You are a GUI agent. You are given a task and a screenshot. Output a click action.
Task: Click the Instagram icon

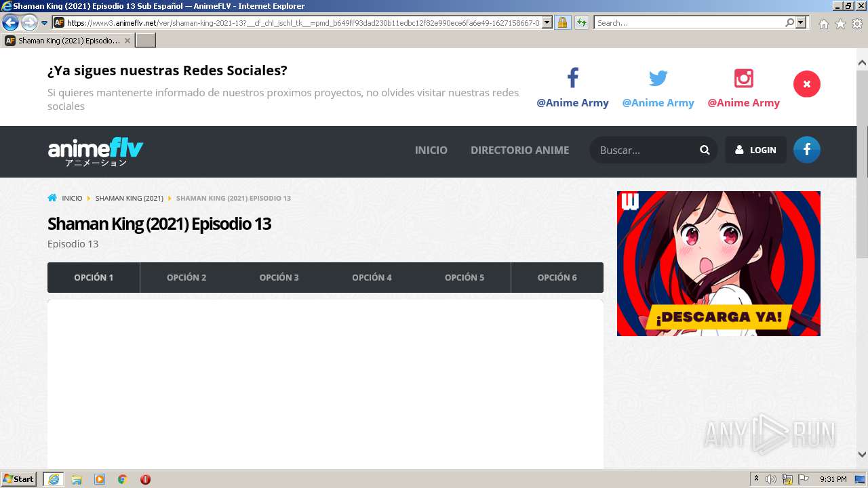pos(743,78)
